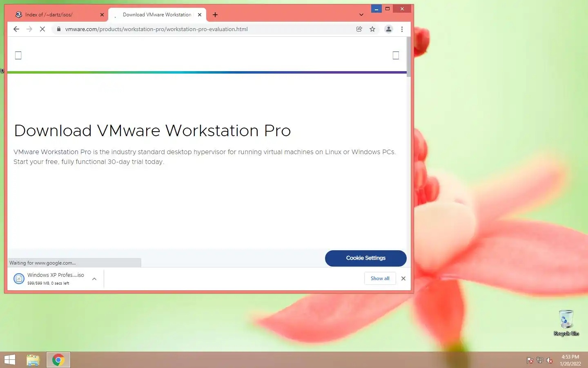Open the Chrome profile avatar
The image size is (588, 368).
click(389, 29)
